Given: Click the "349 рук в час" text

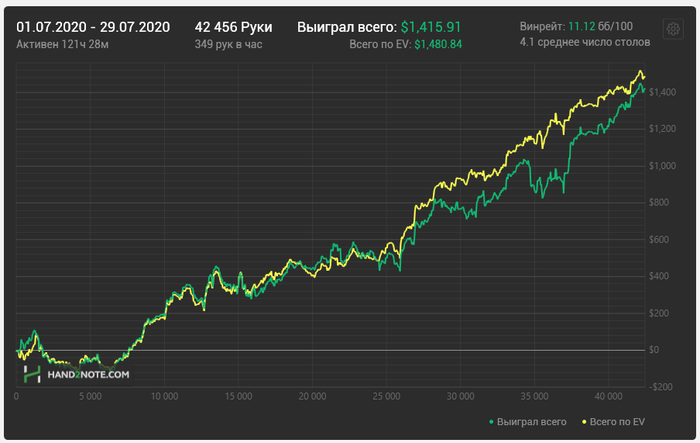Looking at the screenshot, I should 228,44.
